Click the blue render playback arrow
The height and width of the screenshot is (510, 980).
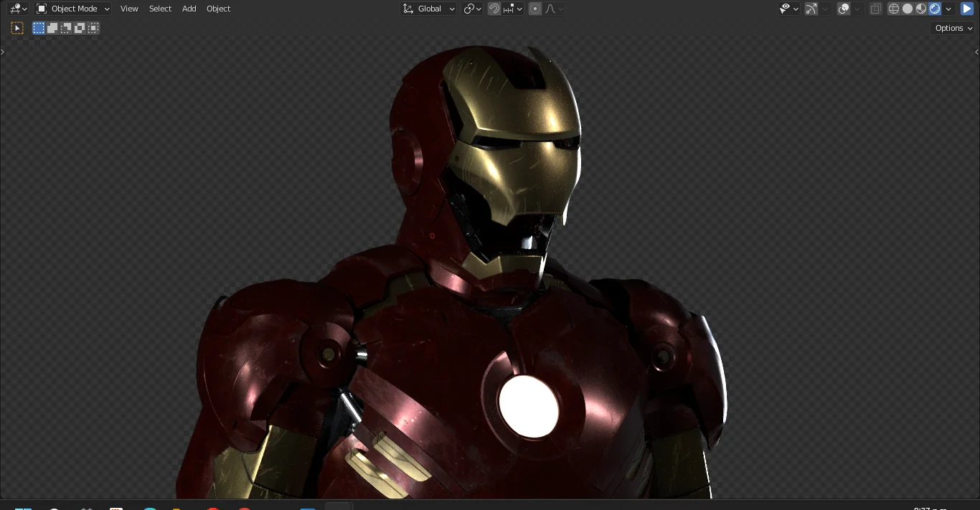click(x=966, y=9)
